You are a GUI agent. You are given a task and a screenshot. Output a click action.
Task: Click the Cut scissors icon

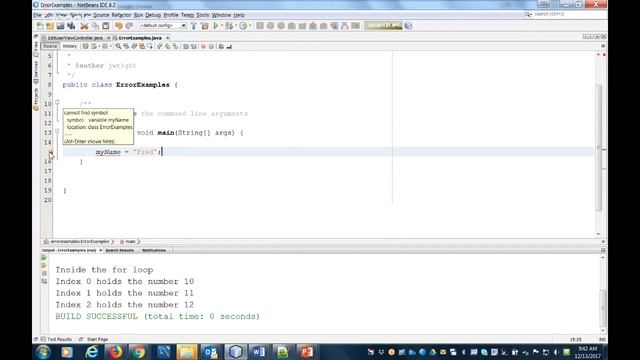(x=84, y=26)
